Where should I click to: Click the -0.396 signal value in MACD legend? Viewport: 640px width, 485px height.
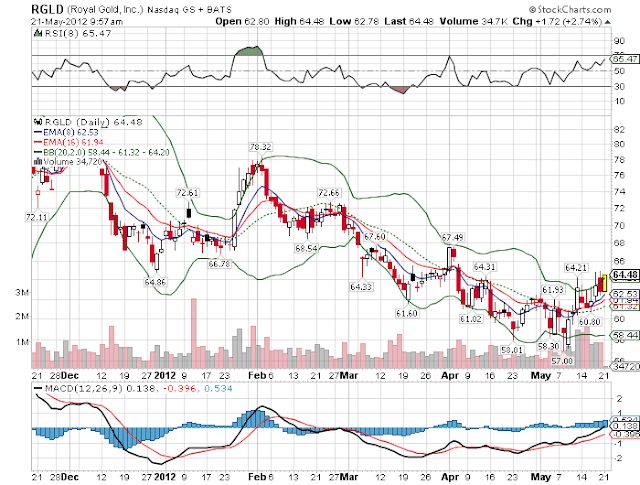(180, 388)
